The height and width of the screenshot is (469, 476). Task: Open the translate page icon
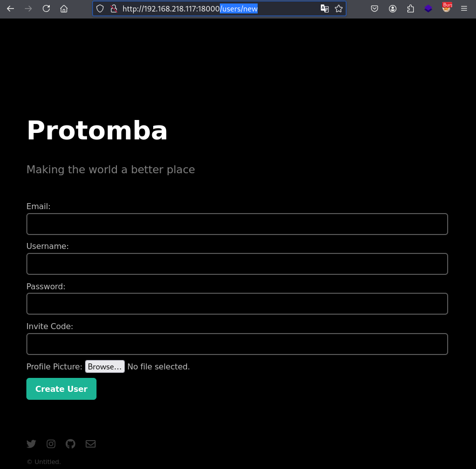pos(324,8)
